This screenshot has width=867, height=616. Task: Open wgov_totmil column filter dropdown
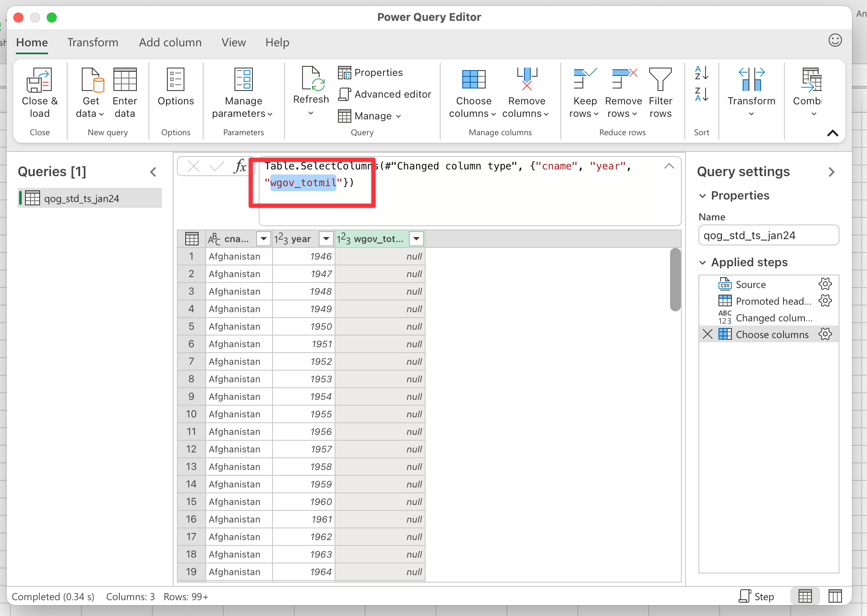[x=416, y=239]
